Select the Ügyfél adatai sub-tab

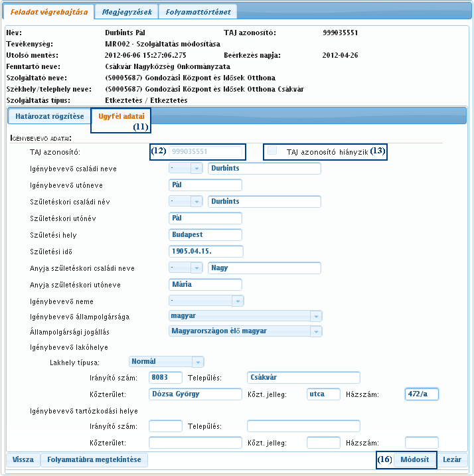(x=121, y=116)
